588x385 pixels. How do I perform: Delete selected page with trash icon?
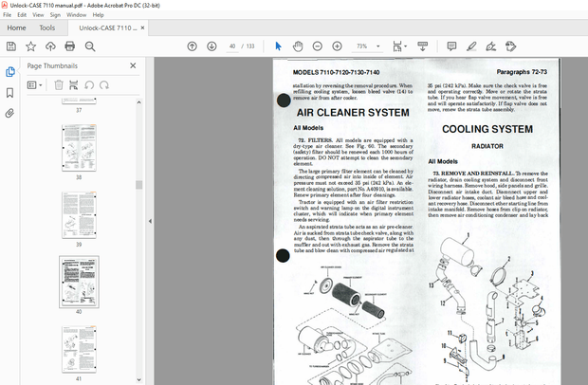tap(59, 85)
